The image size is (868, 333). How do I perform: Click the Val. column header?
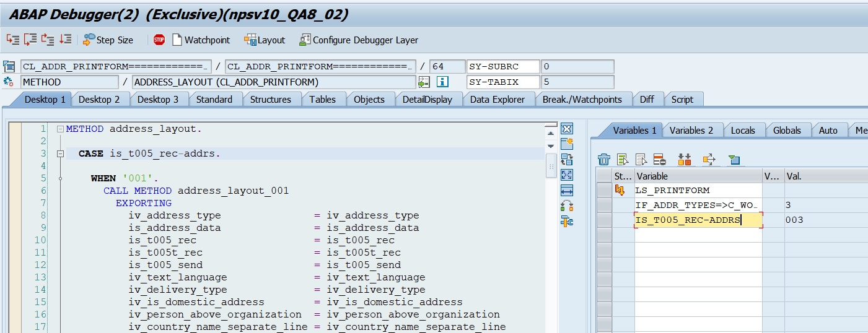click(x=826, y=176)
